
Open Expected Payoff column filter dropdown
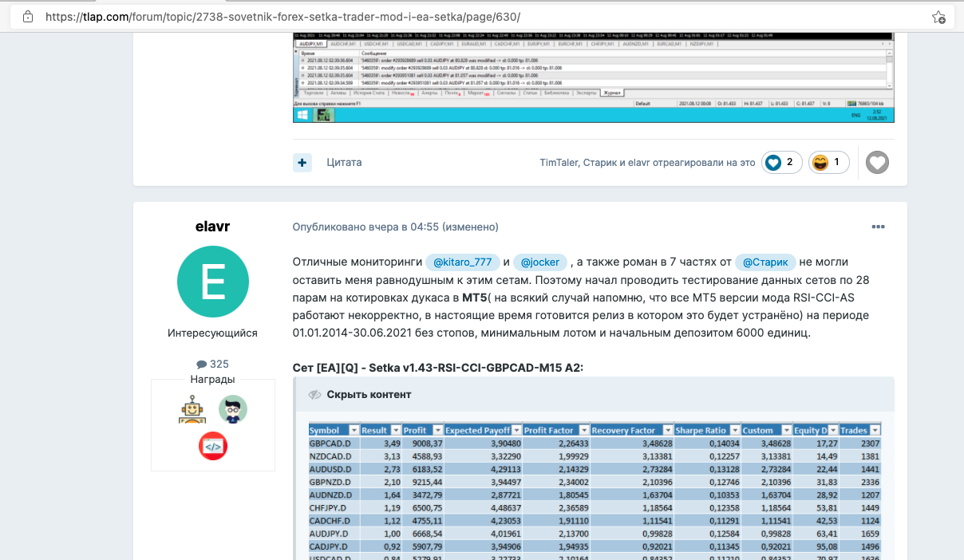pyautogui.click(x=516, y=430)
